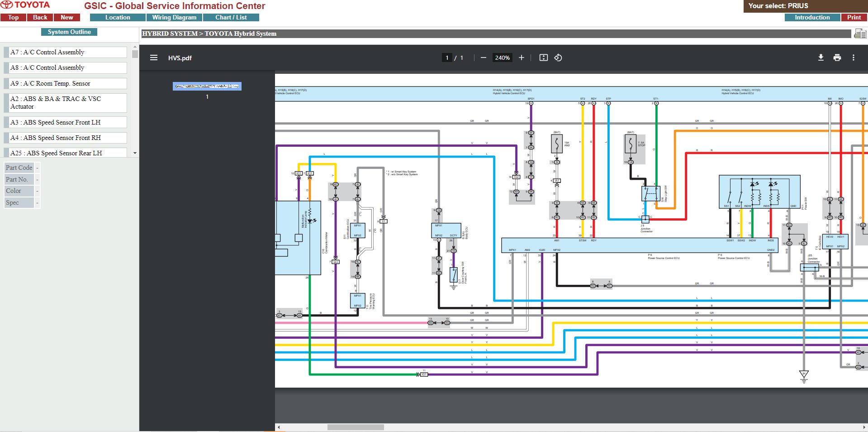Click the Your select: PRIUS label

coord(778,6)
